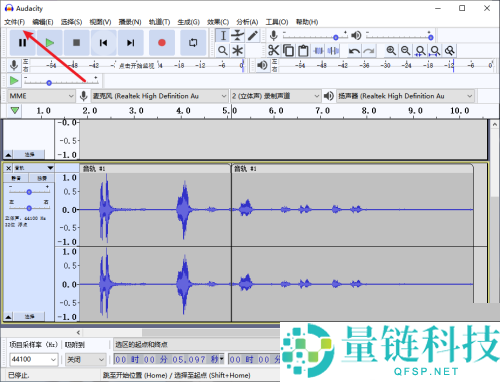Viewport: 500px width, 382px height.
Task: Open the 扬声器 playback device dropdown
Action: coord(405,96)
